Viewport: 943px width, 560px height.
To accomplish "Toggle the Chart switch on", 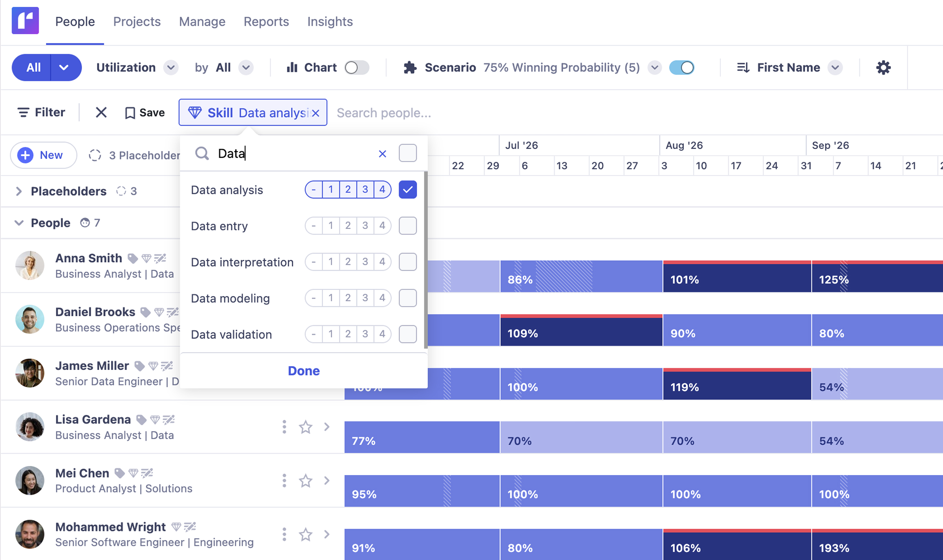I will 357,68.
